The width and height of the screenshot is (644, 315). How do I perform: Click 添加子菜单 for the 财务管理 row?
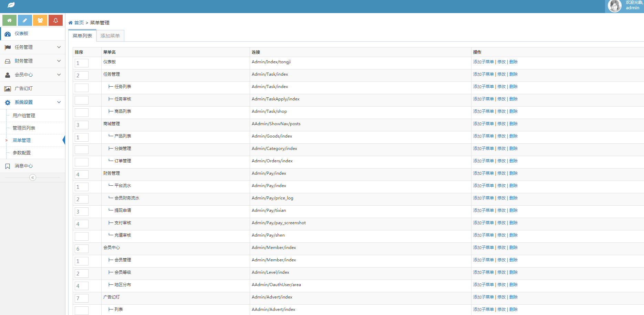coord(484,173)
